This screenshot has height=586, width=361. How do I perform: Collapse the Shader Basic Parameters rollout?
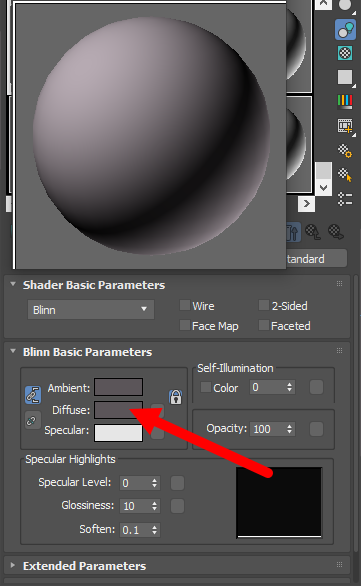[x=13, y=284]
